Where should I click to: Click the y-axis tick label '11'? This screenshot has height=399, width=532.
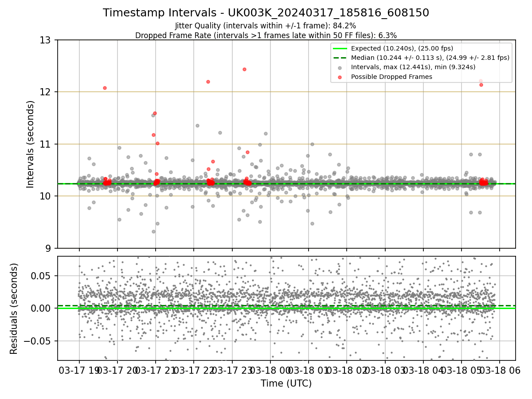pos(46,144)
